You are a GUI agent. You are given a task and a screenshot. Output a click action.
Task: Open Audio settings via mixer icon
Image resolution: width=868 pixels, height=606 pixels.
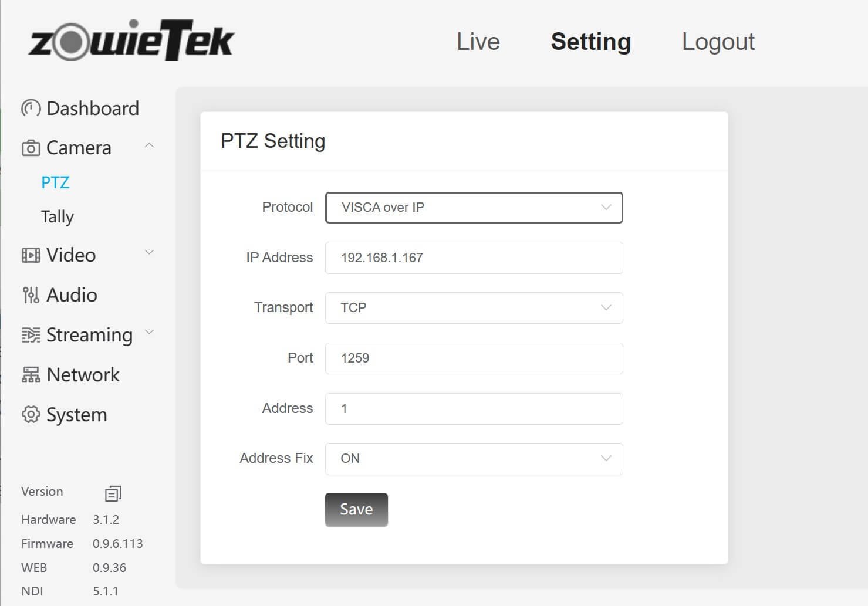click(30, 294)
